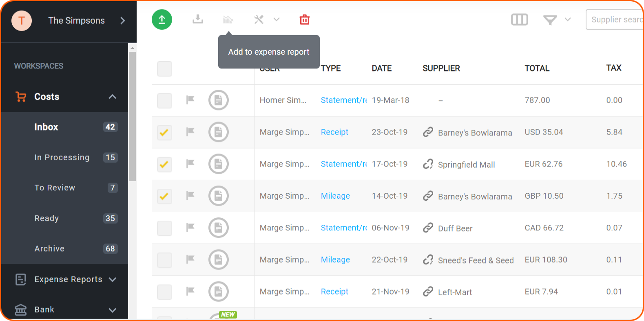
Task: Open document icon for 23-Oct-19 row
Action: click(x=219, y=132)
